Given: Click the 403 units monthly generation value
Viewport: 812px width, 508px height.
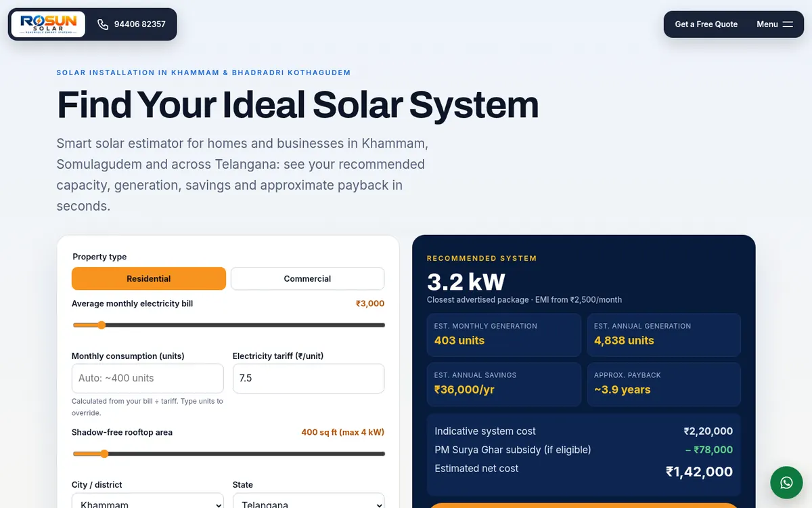Looking at the screenshot, I should (x=459, y=341).
